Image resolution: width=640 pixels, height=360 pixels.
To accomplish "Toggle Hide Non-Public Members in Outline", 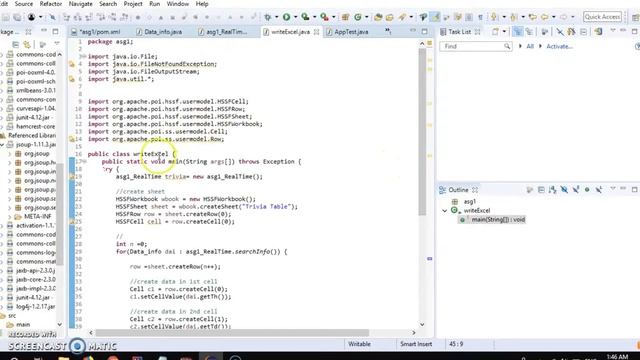I will click(x=587, y=190).
